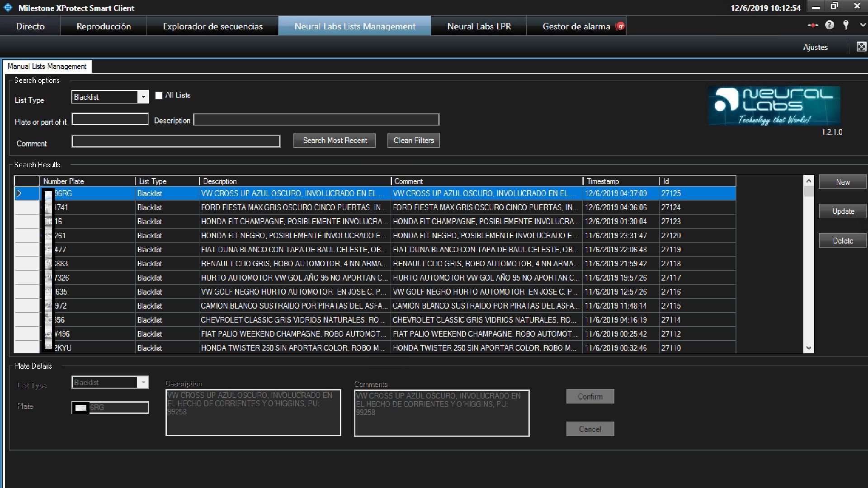Image resolution: width=868 pixels, height=488 pixels.
Task: Select the RENAULT CLIO GRIS description cell
Action: click(x=295, y=263)
